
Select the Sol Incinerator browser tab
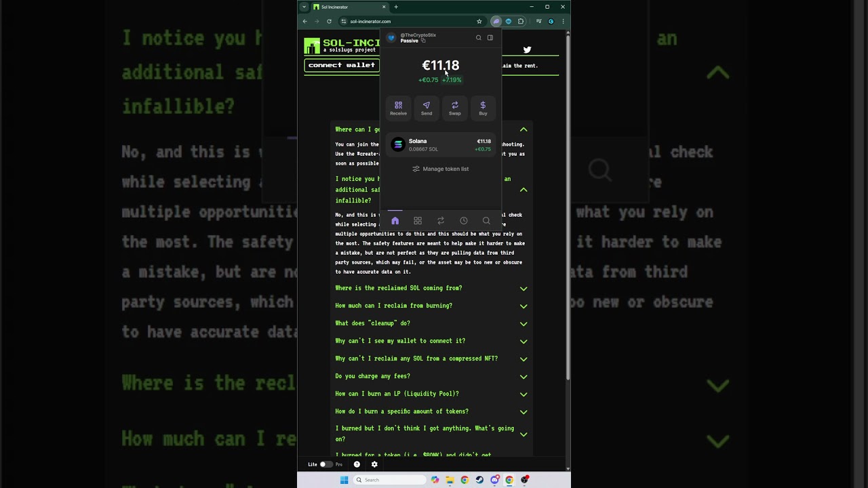[x=350, y=7]
